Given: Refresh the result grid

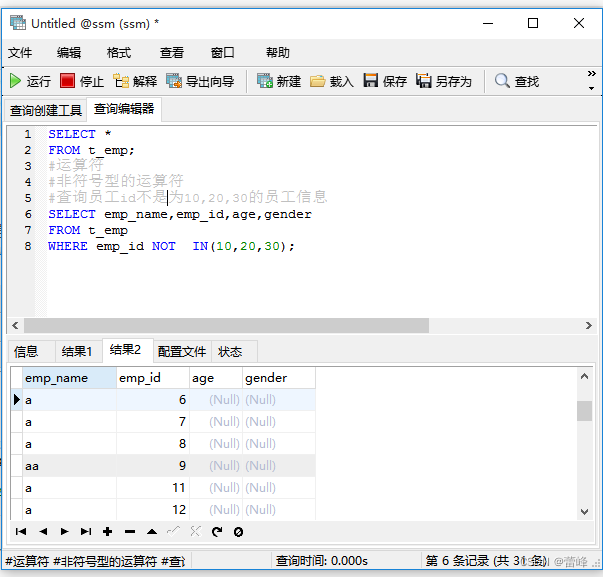Looking at the screenshot, I should click(x=217, y=532).
